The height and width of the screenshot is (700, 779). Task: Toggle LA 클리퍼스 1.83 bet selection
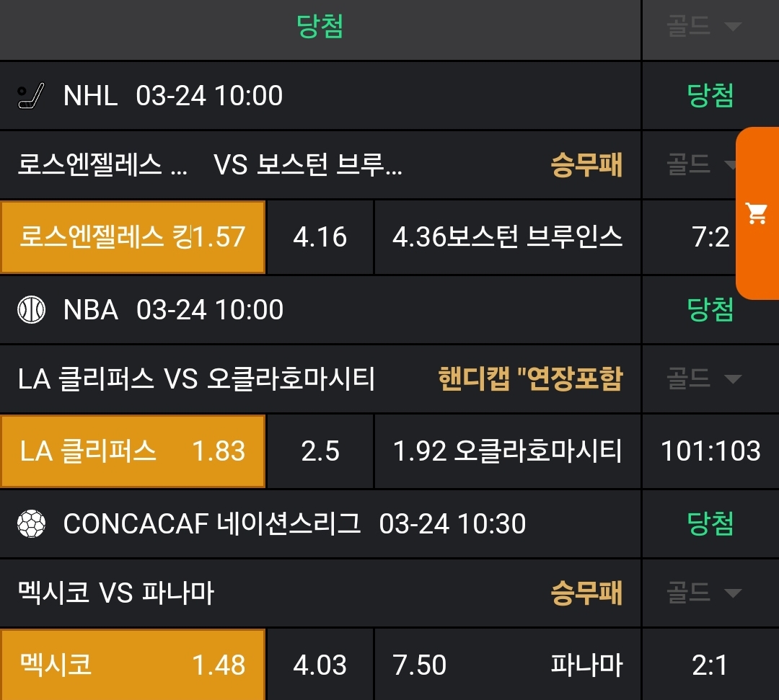click(x=133, y=451)
